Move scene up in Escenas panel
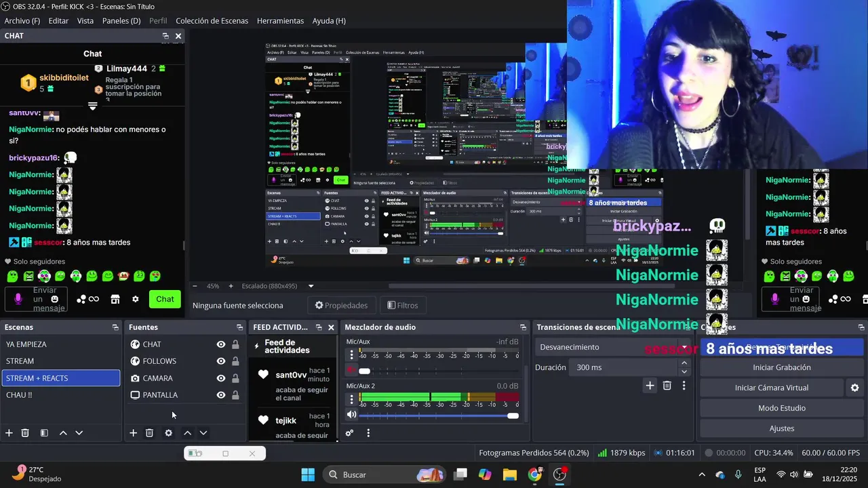This screenshot has height=488, width=868. click(63, 432)
